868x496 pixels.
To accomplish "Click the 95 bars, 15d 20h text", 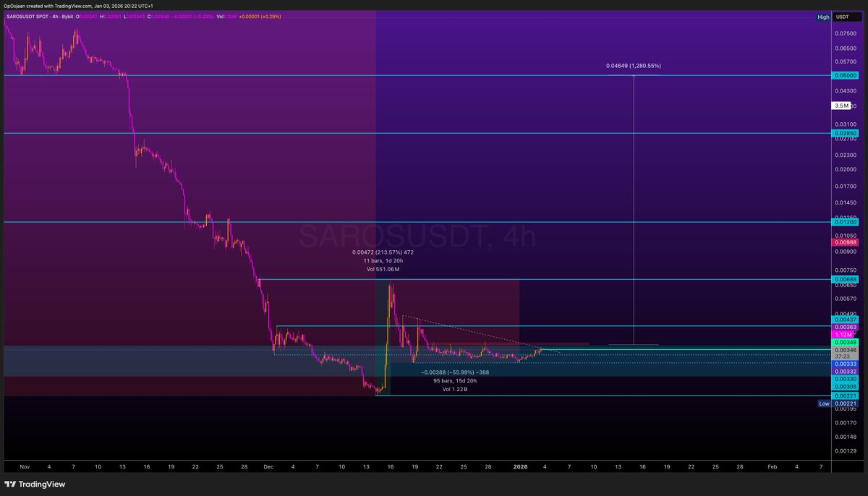I will pos(455,381).
